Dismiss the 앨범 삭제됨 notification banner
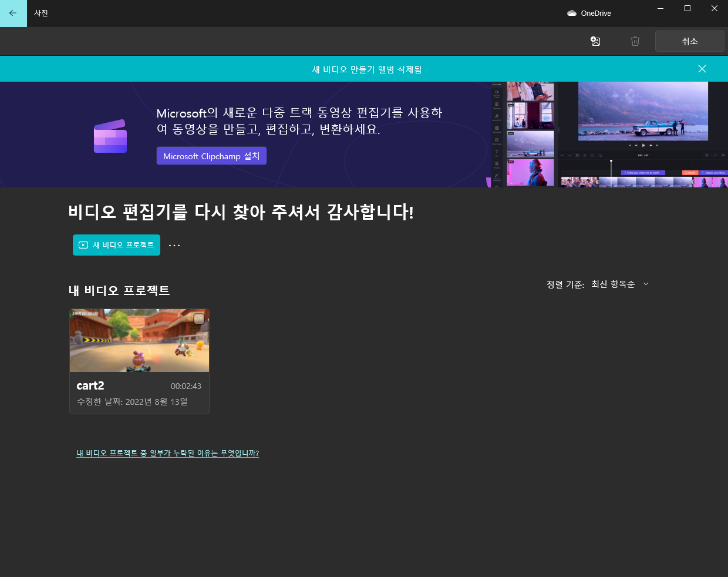Viewport: 728px width, 577px height. coord(702,69)
